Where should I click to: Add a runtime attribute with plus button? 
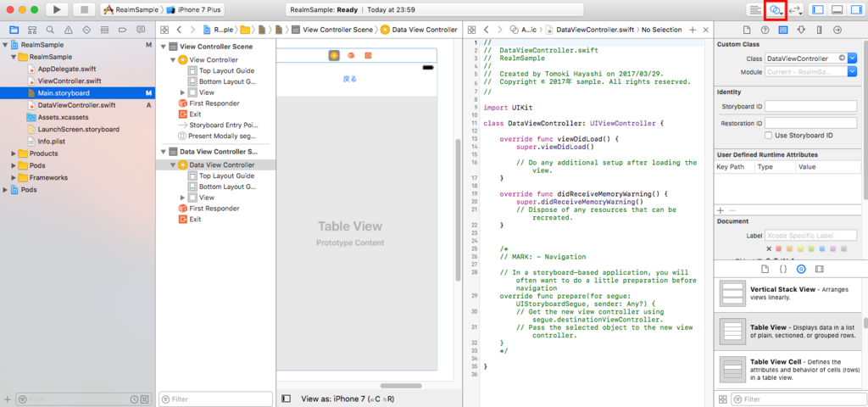tap(721, 210)
